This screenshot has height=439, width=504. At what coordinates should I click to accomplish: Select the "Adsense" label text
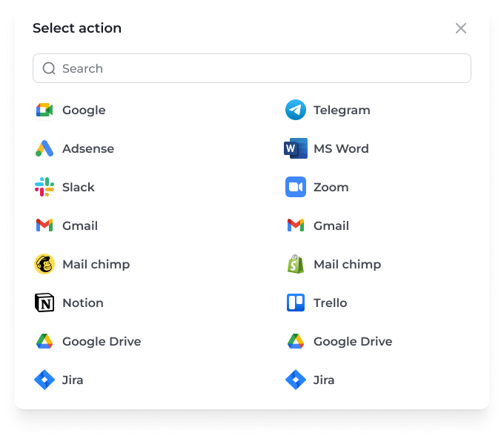[x=88, y=148]
